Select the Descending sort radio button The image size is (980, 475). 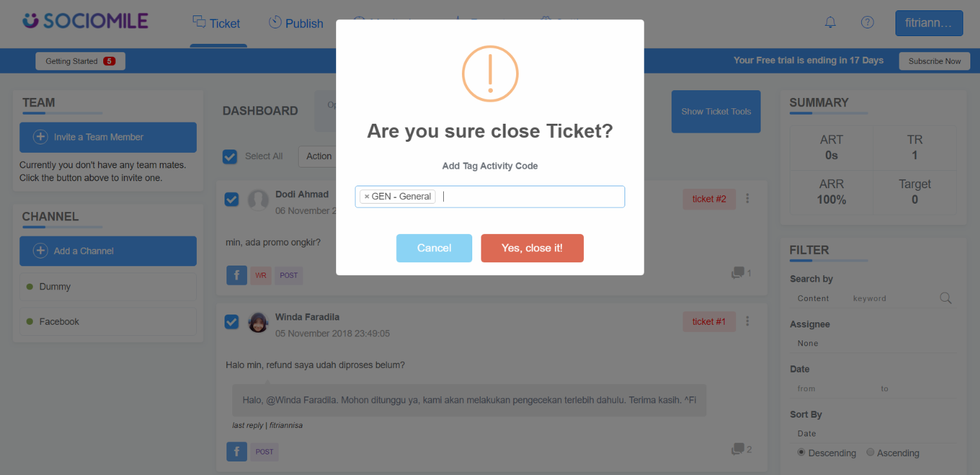coord(801,452)
